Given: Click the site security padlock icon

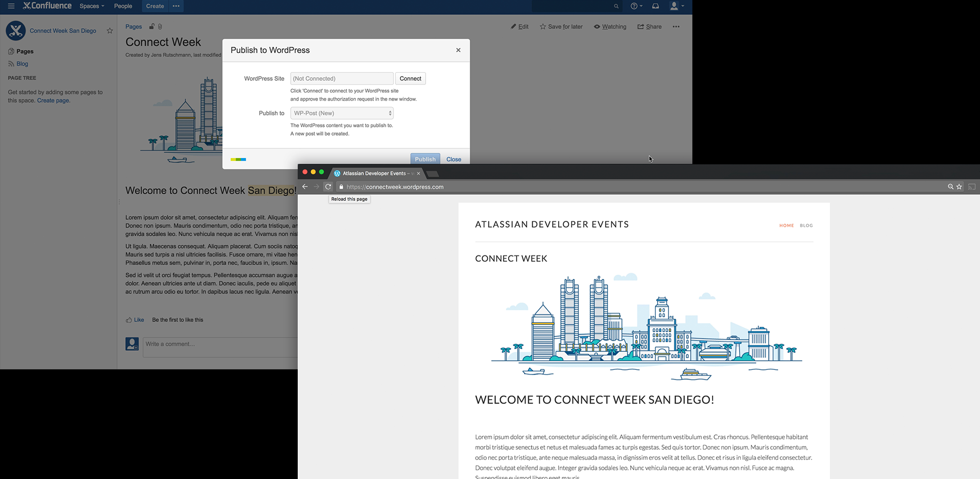Looking at the screenshot, I should [341, 187].
